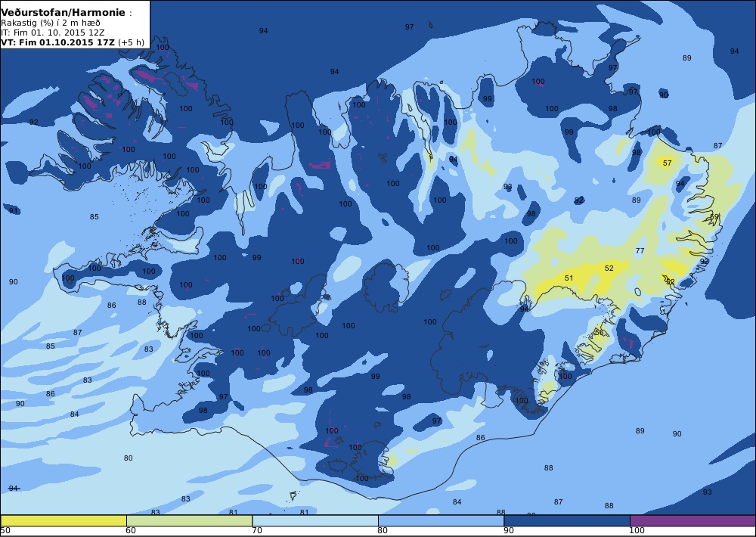Click the 'Veðurstofan/Harmonie' title text
The width and height of the screenshot is (756, 537).
point(63,13)
